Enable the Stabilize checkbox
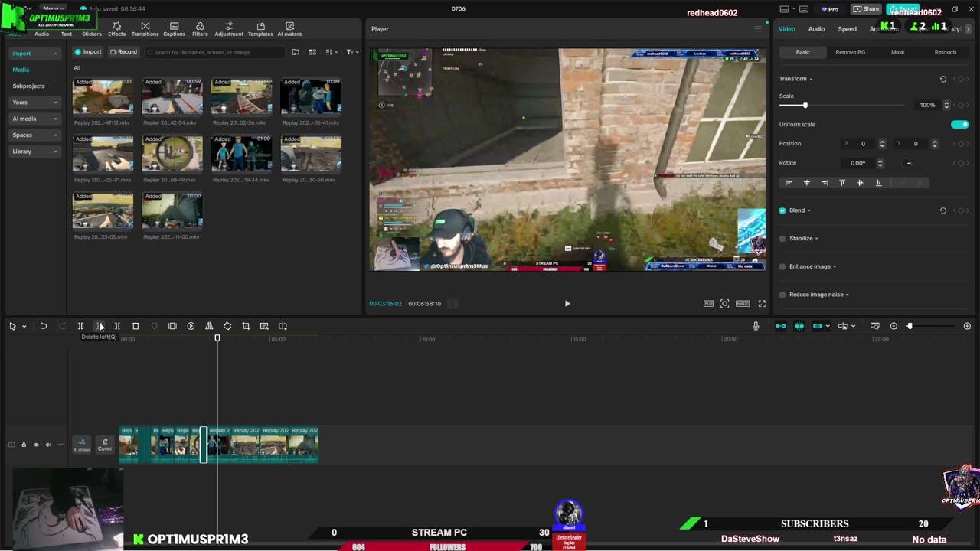 click(x=782, y=239)
